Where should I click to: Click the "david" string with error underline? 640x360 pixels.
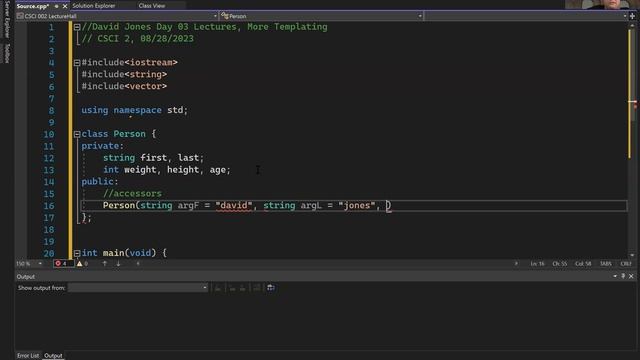tap(234, 205)
